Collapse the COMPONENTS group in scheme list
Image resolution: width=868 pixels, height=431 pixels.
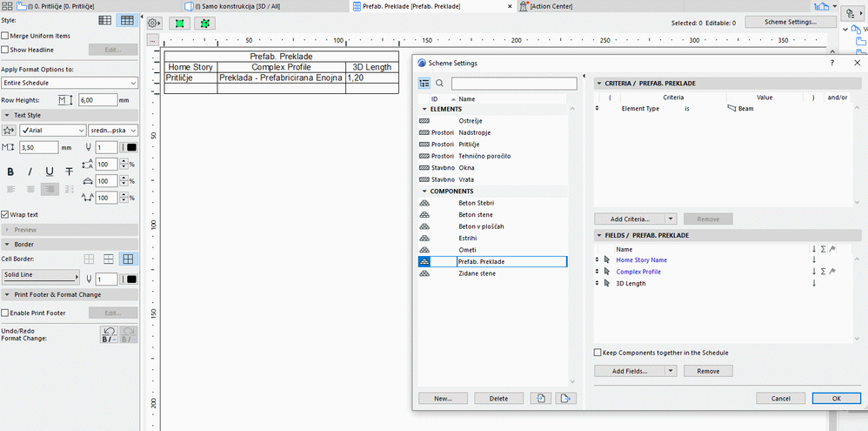tap(424, 192)
